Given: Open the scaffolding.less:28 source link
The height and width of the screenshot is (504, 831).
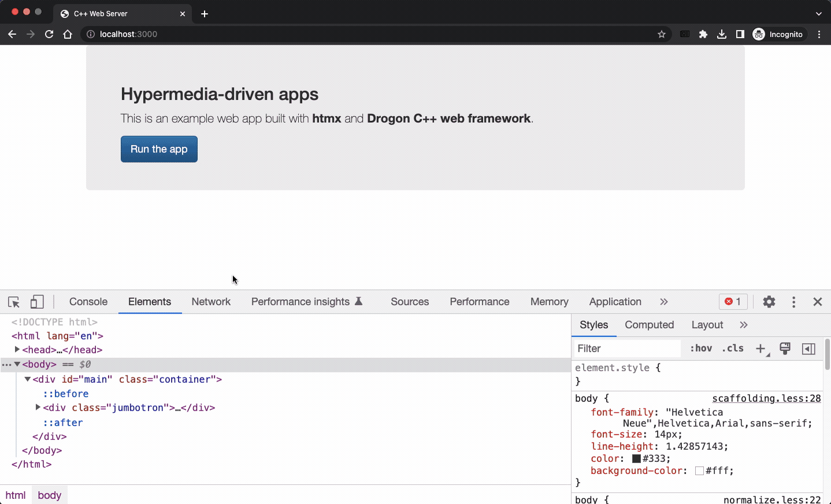Looking at the screenshot, I should click(x=766, y=399).
